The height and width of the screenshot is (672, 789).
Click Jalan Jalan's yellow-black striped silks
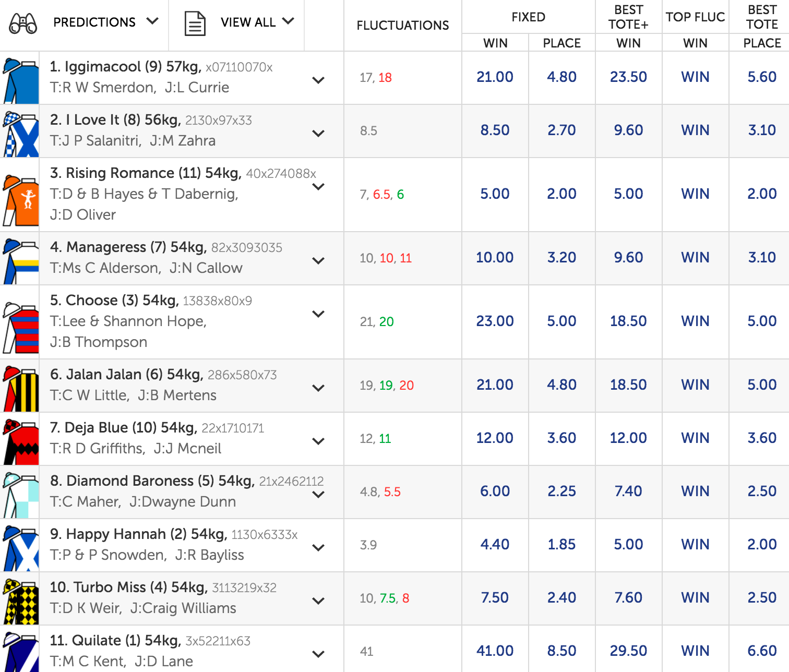point(21,389)
